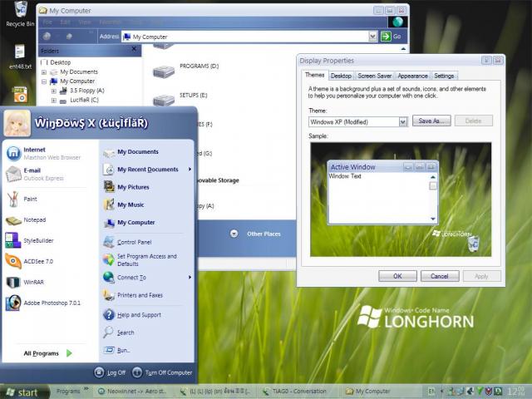Click scroll up arrow in sample Active Window
Screen dimensions: 532x399
(433, 177)
